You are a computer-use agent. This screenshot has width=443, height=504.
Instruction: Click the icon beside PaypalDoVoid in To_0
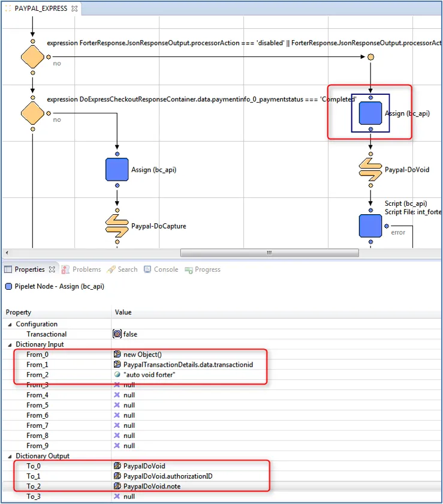click(117, 466)
